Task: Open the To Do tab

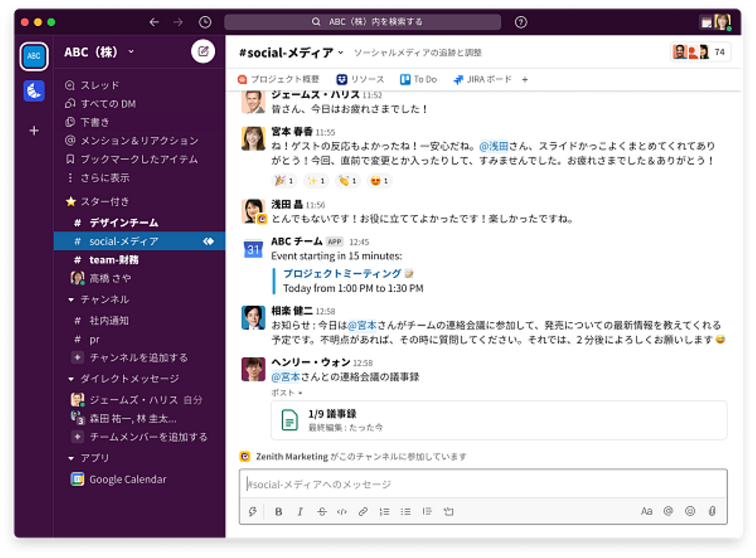Action: click(x=419, y=79)
